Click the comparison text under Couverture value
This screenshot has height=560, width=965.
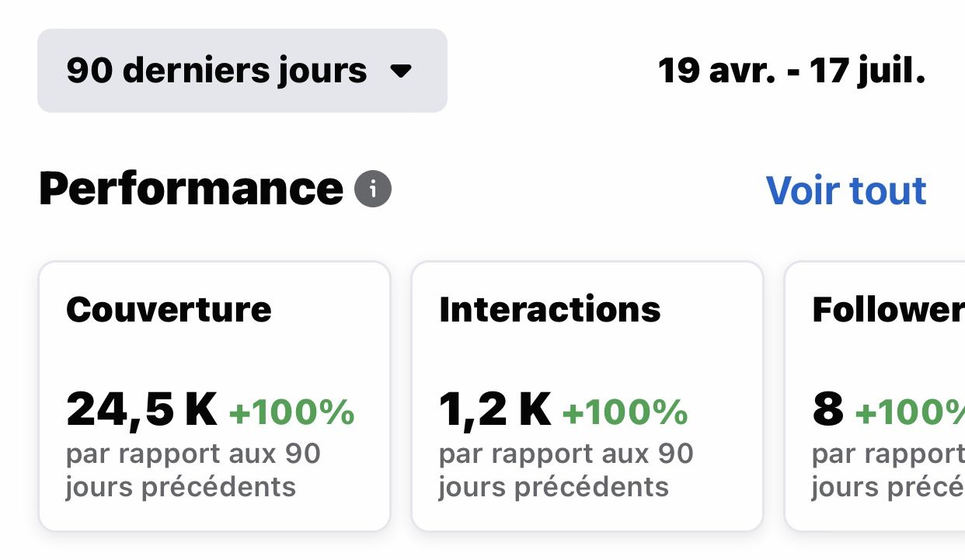(193, 470)
